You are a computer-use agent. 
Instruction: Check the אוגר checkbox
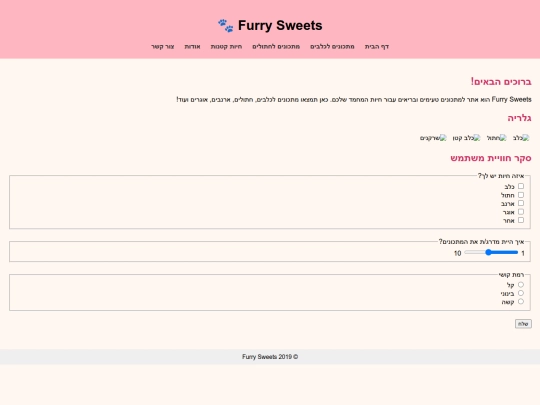pyautogui.click(x=521, y=211)
